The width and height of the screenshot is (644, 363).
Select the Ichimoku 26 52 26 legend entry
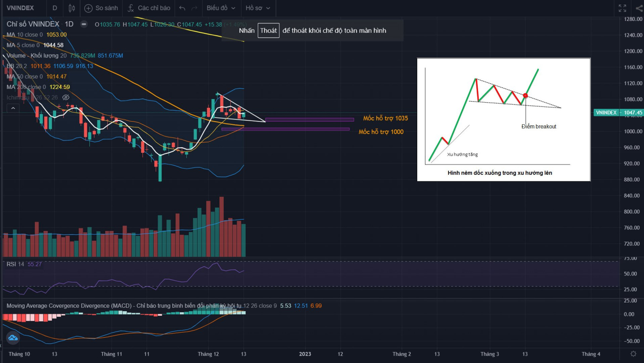tap(33, 98)
